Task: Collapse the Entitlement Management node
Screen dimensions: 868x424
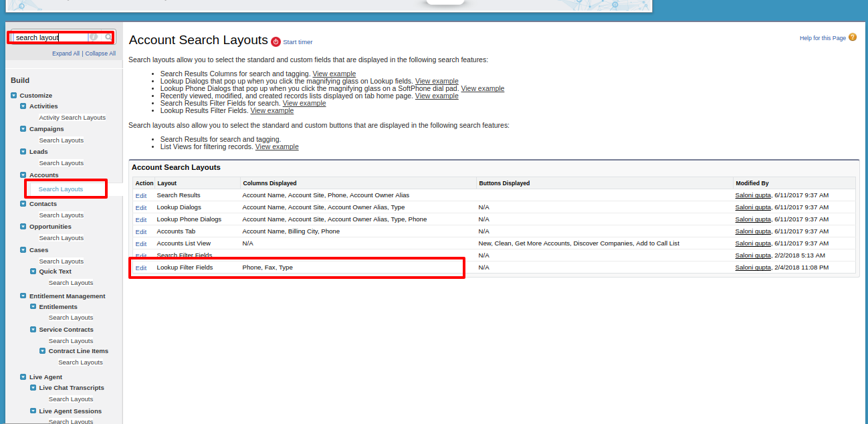Action: pos(23,296)
